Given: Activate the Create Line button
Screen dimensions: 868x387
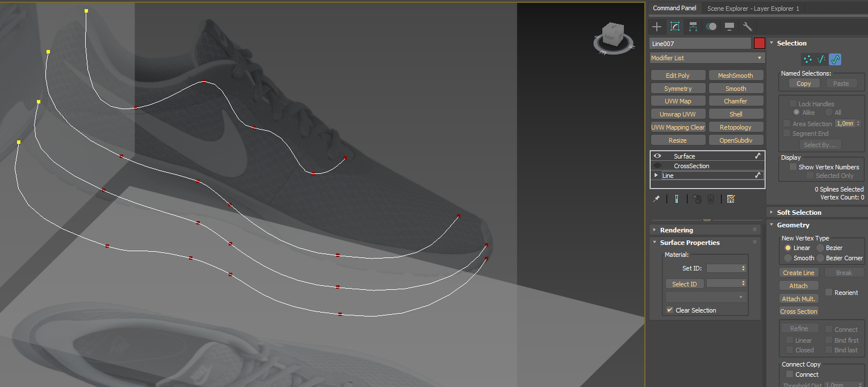Looking at the screenshot, I should (x=798, y=272).
